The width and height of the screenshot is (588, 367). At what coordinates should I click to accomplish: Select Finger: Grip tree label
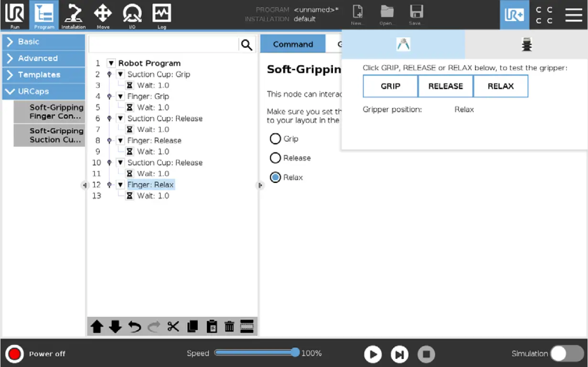coord(148,97)
